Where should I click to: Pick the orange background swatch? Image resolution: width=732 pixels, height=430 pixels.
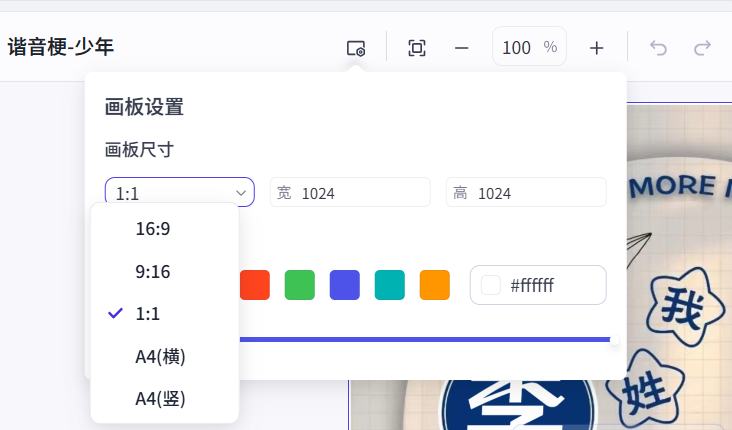point(435,285)
